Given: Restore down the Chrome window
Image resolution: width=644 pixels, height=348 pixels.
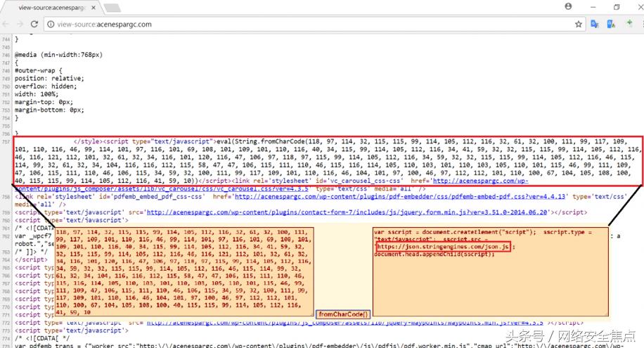Looking at the screenshot, I should tap(617, 7).
